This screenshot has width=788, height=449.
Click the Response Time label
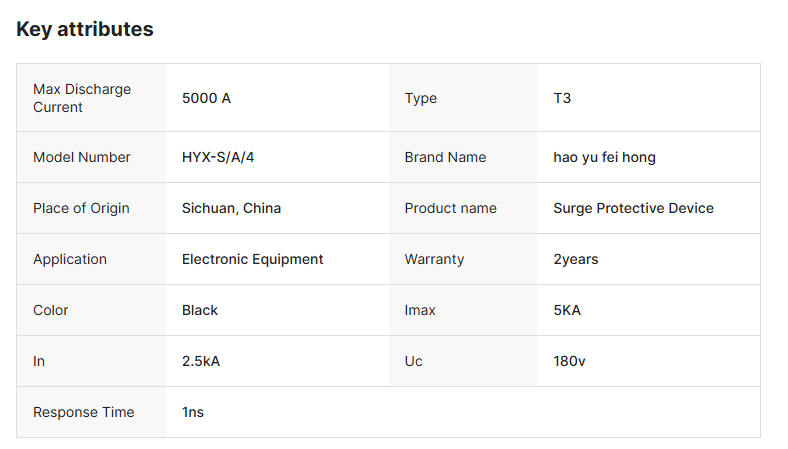tap(83, 412)
